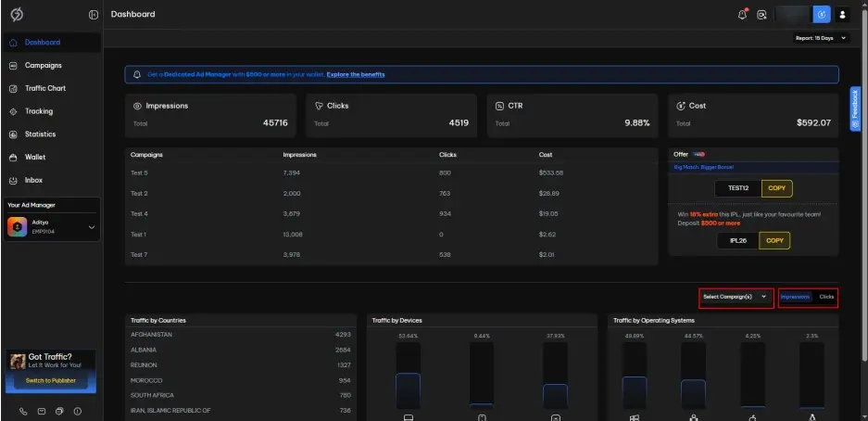
Task: Click the Apple OS icon under 4.25% bar
Action: coord(753,417)
